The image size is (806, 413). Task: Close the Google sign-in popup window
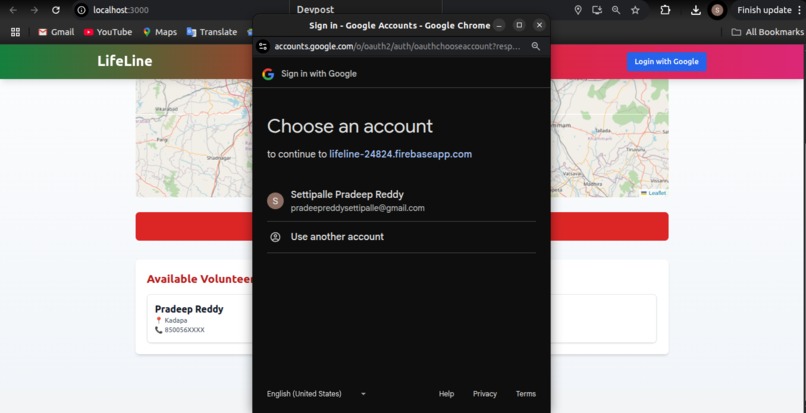(539, 25)
